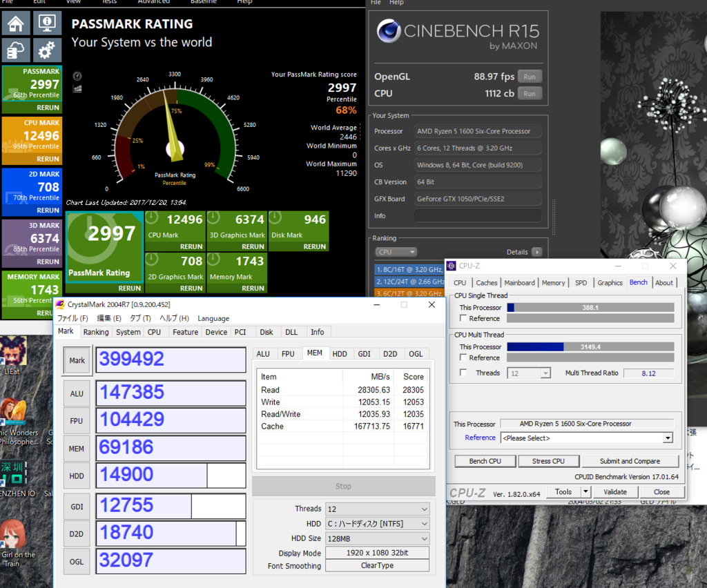
Task: Click the Cinebench Info input field
Action: pos(478,216)
